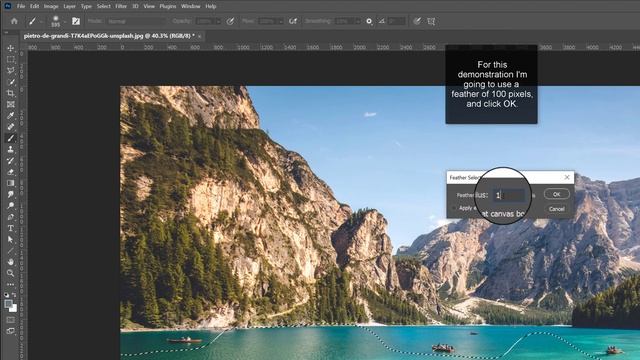The image size is (640, 360).
Task: Select the Pen tool
Action: tap(11, 217)
